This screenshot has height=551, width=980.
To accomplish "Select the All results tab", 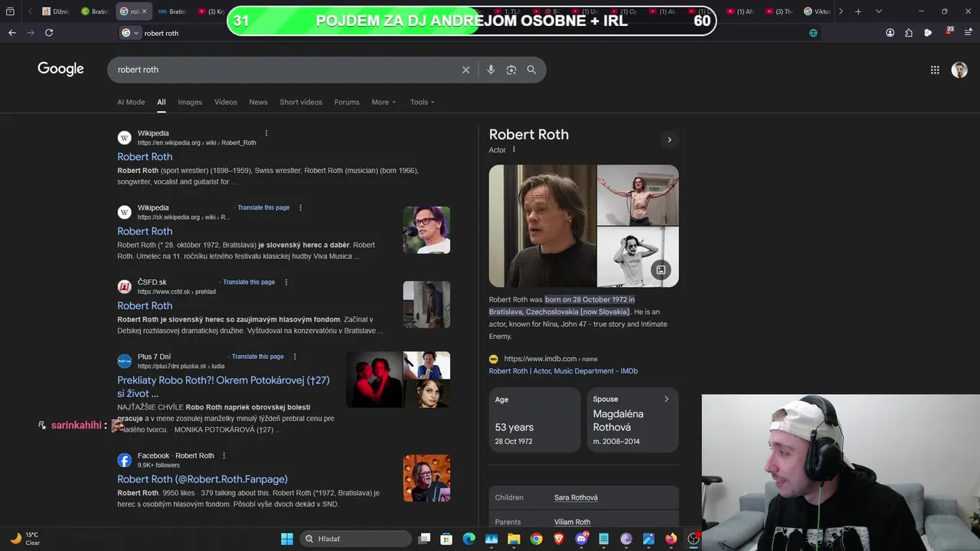I will (162, 102).
